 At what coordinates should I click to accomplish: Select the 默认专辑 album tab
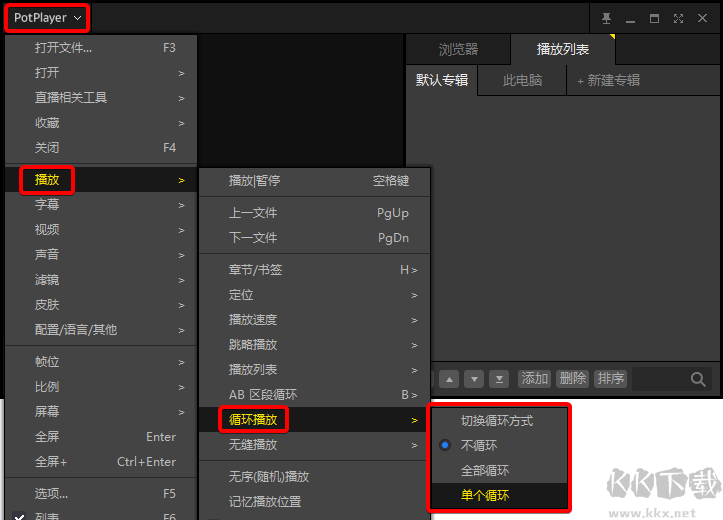tap(442, 80)
